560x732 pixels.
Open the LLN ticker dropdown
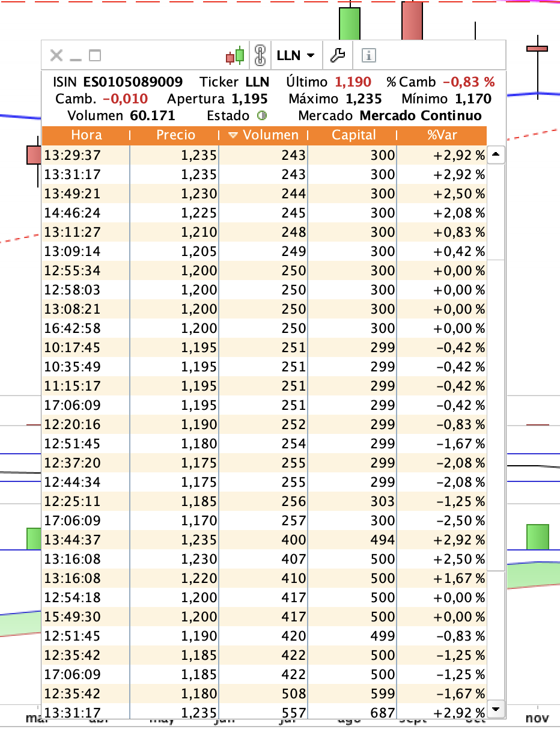pos(296,56)
